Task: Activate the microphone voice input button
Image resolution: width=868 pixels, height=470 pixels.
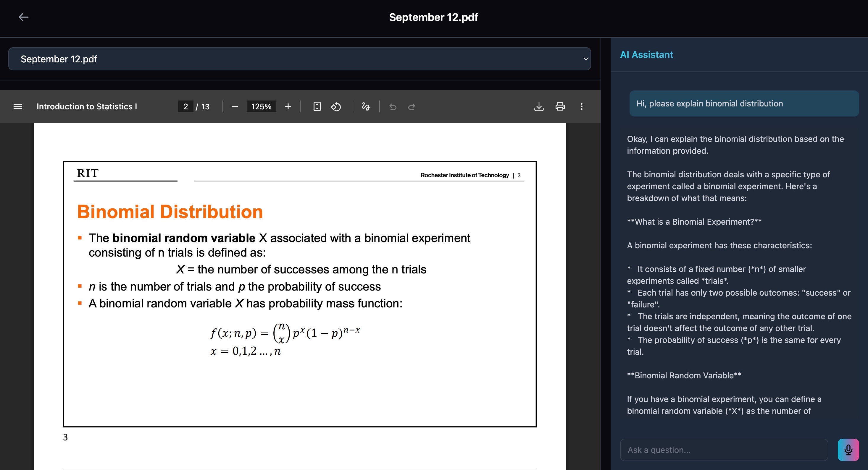Action: [x=848, y=450]
